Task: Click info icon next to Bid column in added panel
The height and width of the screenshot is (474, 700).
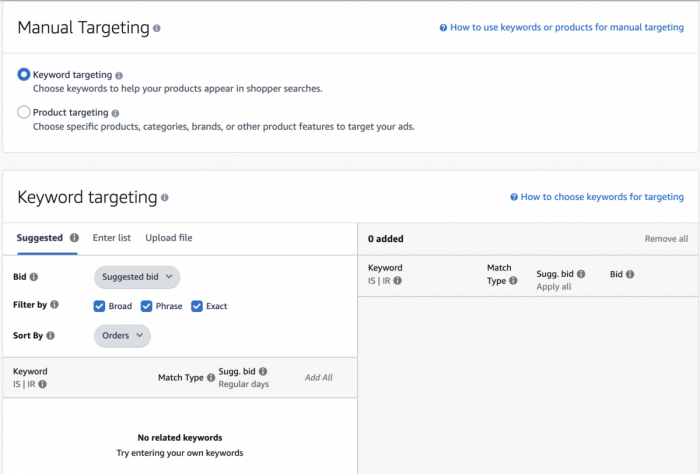Action: pyautogui.click(x=630, y=274)
